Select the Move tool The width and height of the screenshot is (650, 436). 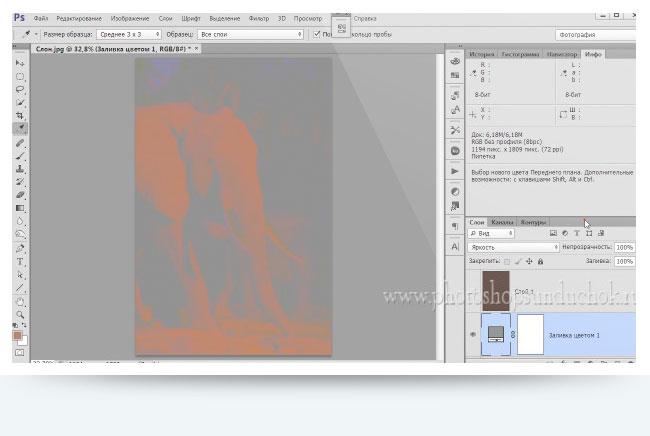tap(20, 63)
